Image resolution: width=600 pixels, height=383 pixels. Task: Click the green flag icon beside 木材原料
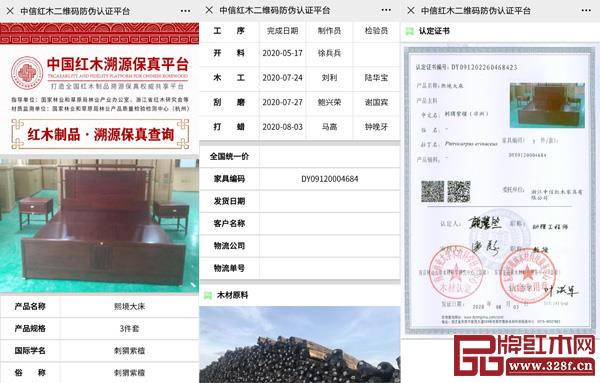tap(208, 295)
